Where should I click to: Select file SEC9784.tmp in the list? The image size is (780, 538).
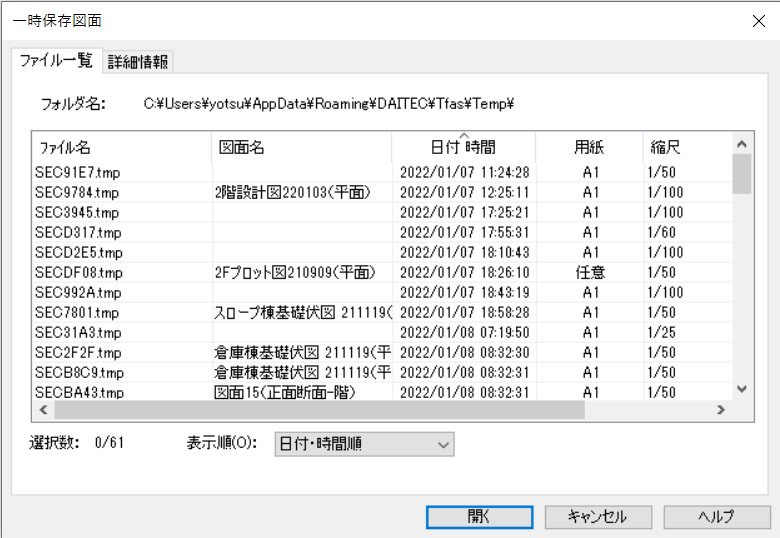click(x=77, y=192)
